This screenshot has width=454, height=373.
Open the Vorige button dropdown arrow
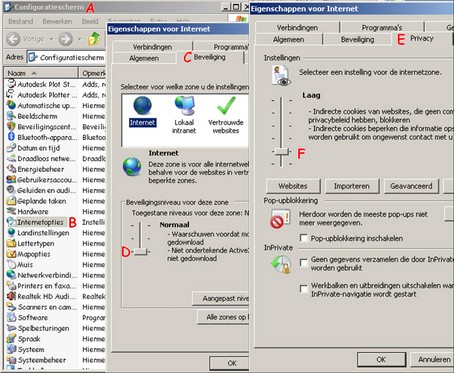coord(52,39)
